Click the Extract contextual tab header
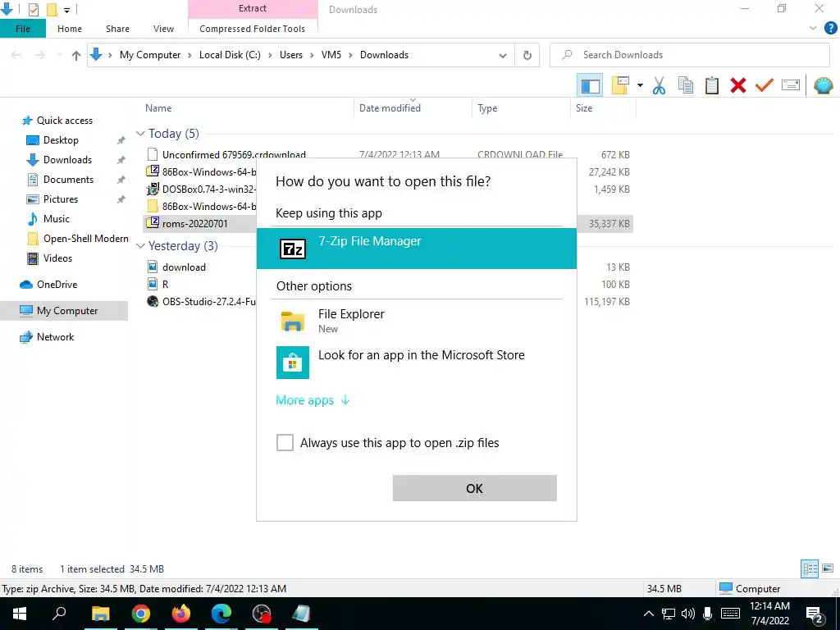Viewport: 840px width, 630px height. tap(253, 8)
